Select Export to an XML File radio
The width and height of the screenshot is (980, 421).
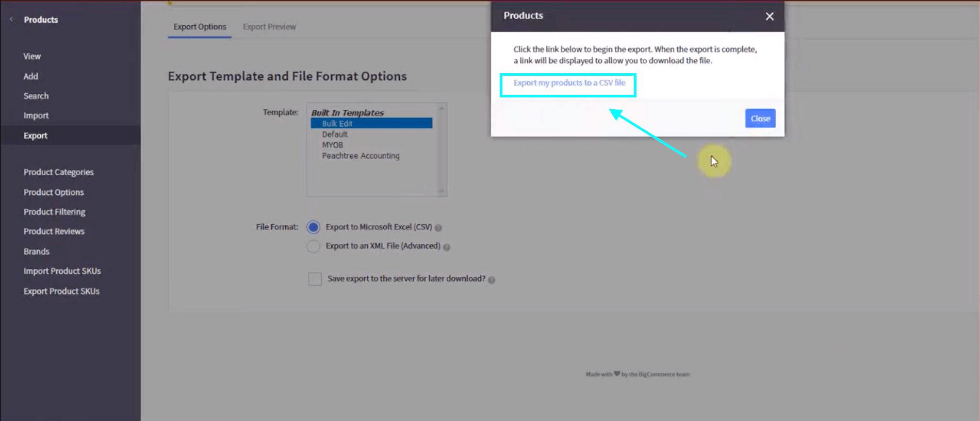click(313, 246)
